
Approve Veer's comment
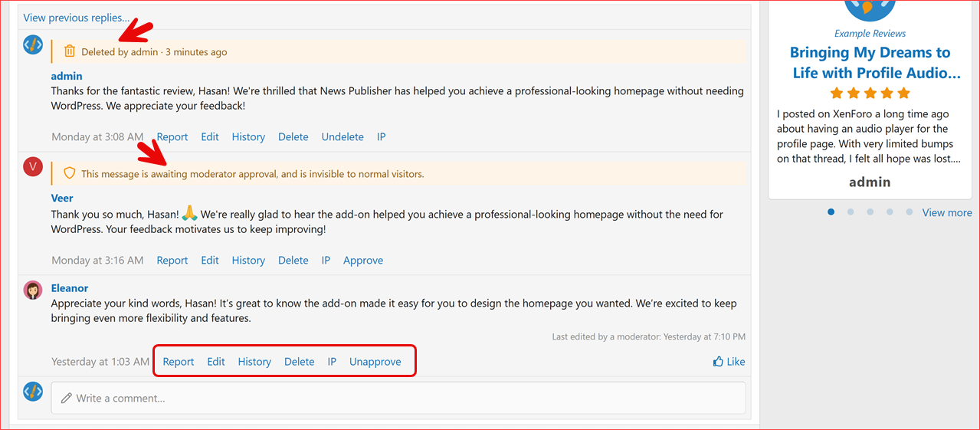363,260
